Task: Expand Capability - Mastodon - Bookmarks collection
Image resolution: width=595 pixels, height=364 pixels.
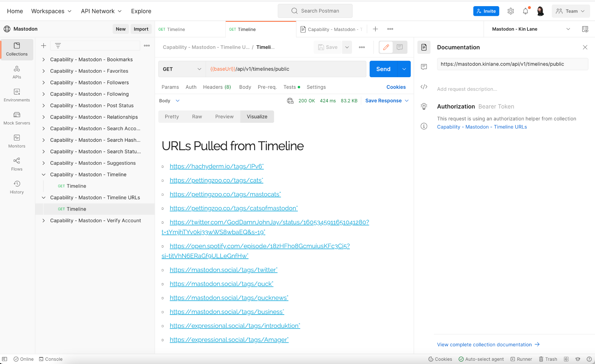Action: pyautogui.click(x=44, y=59)
